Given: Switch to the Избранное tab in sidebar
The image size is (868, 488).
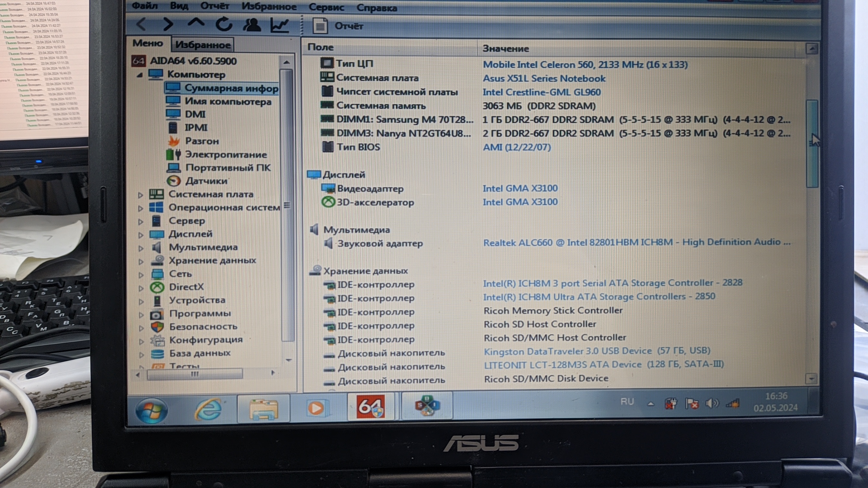Looking at the screenshot, I should 203,45.
